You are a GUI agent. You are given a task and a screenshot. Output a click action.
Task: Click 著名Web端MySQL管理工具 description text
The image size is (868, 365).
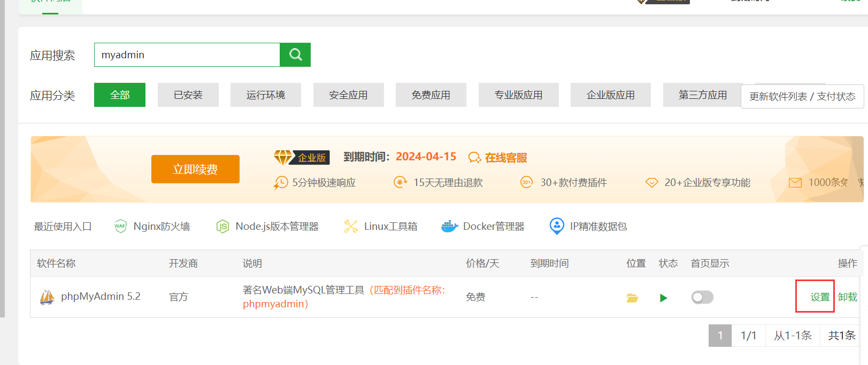303,290
